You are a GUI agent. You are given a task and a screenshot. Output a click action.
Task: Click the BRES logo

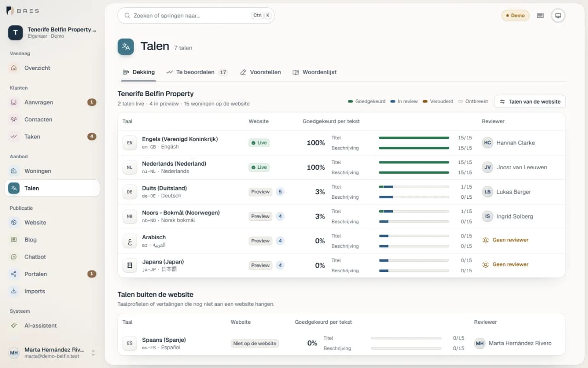(23, 11)
